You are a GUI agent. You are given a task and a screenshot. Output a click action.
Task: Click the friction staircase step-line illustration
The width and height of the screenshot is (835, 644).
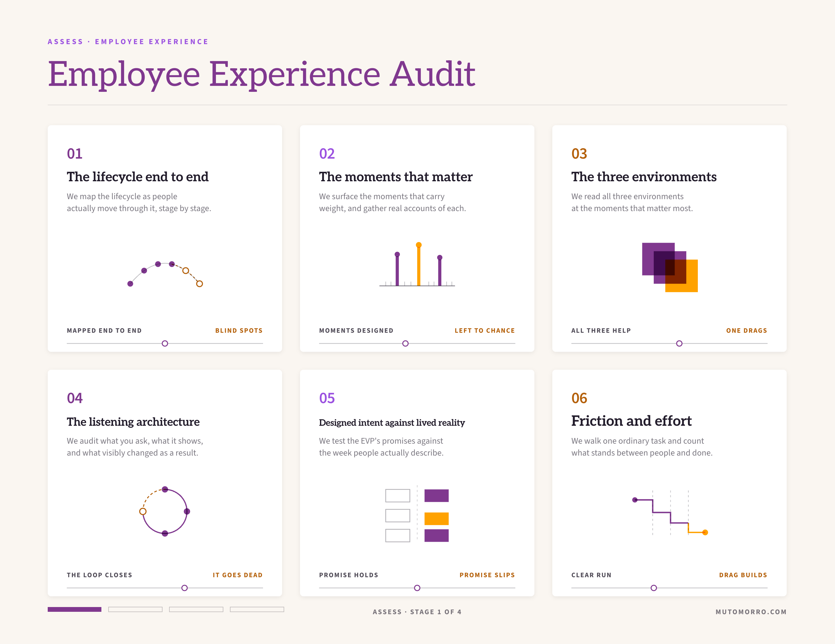click(x=670, y=513)
